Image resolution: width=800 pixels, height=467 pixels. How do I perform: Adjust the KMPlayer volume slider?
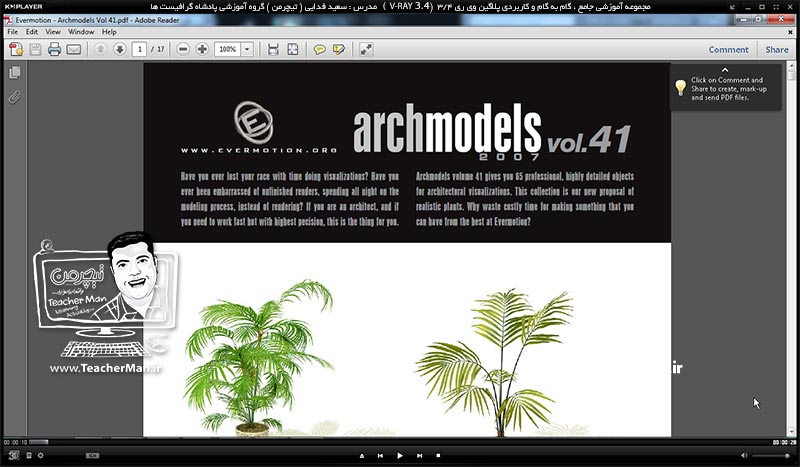click(x=771, y=455)
